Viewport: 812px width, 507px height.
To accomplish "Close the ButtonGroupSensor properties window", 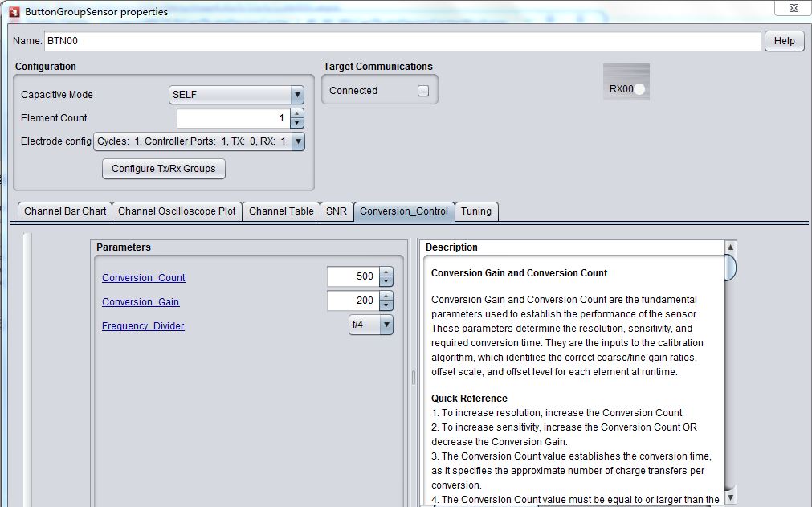I will click(794, 8).
